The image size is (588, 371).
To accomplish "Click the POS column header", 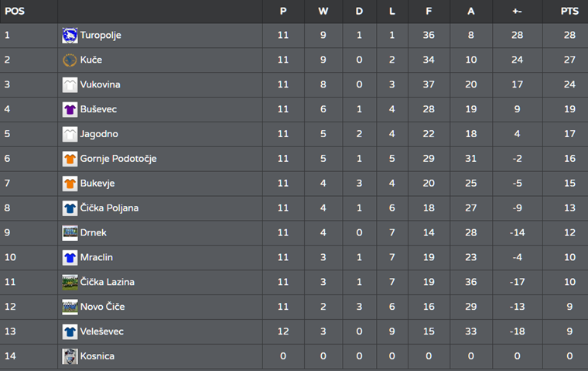I will (x=15, y=12).
